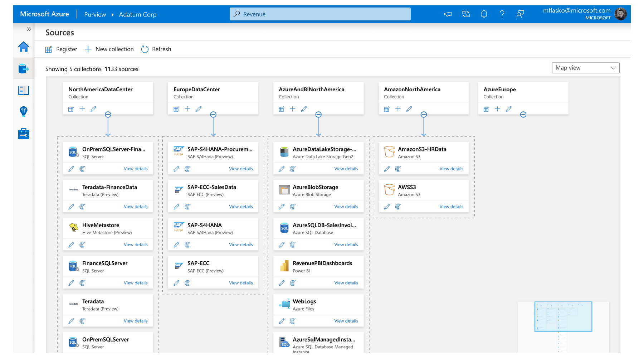Viewport: 644px width, 358px height.
Task: Open the Insights lightbulb sidebar icon
Action: pyautogui.click(x=24, y=112)
